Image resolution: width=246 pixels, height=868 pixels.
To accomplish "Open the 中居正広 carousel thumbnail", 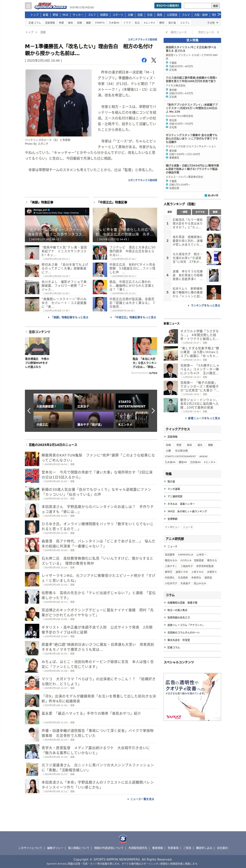I will point(53,420).
